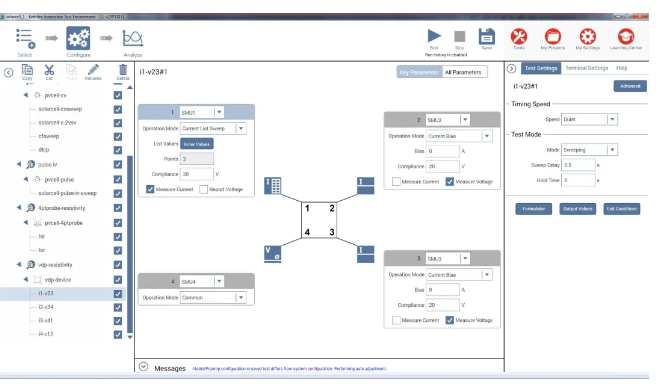
Task: Switch to the Terminal Settings tab
Action: (587, 68)
